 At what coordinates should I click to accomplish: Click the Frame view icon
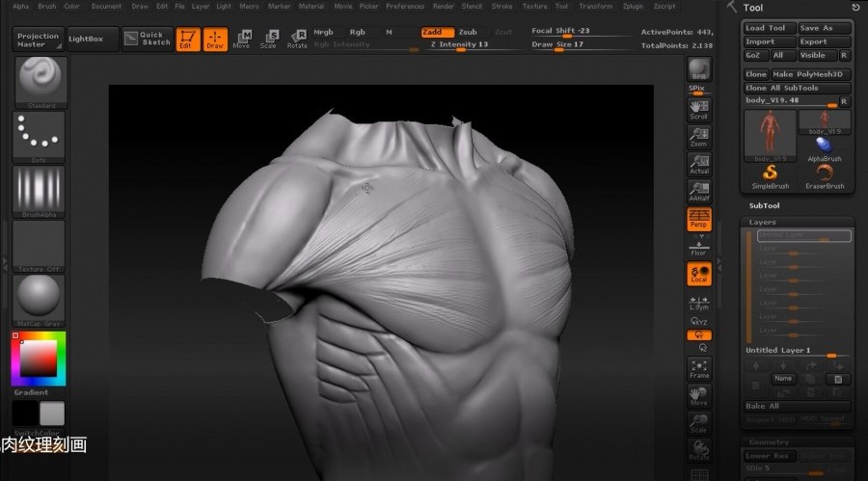point(699,369)
